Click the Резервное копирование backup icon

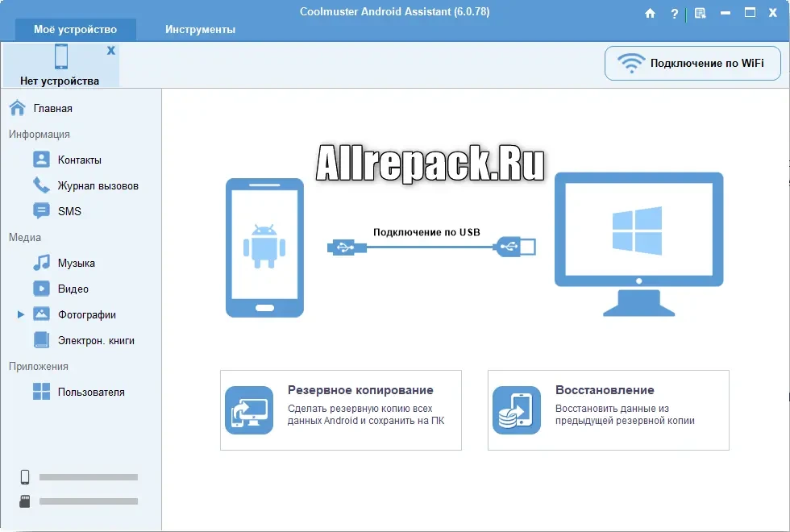[249, 410]
